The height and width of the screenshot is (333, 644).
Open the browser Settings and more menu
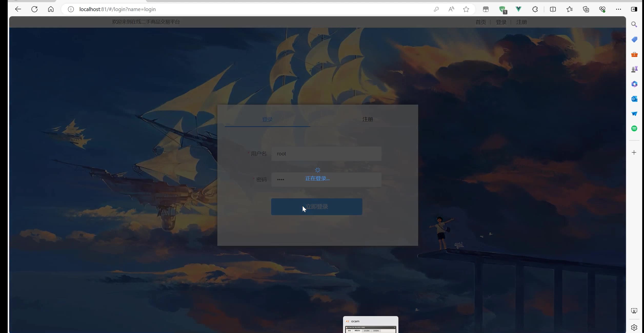point(618,9)
